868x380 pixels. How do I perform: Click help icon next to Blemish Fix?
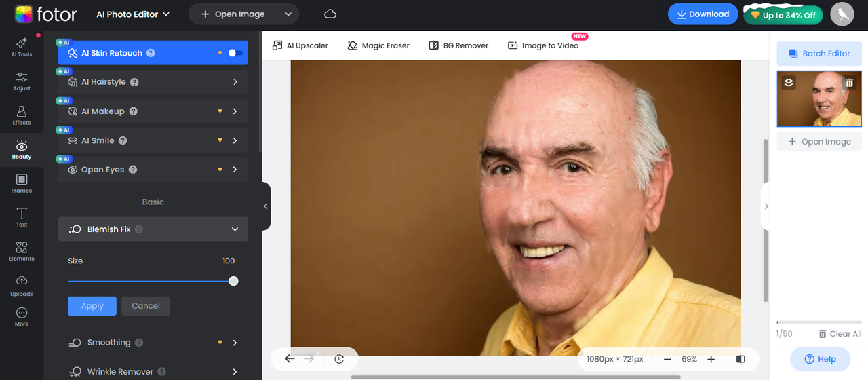pos(139,229)
